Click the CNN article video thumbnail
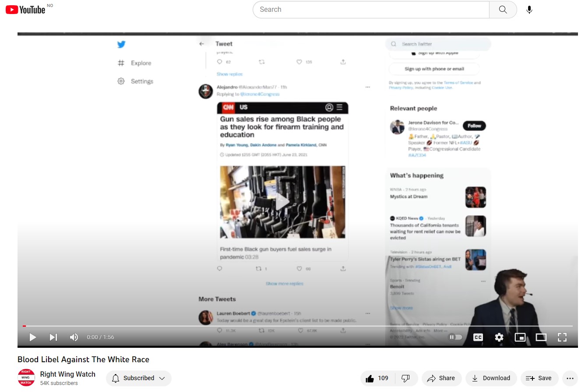Screen dimensions: 585x392 282,202
